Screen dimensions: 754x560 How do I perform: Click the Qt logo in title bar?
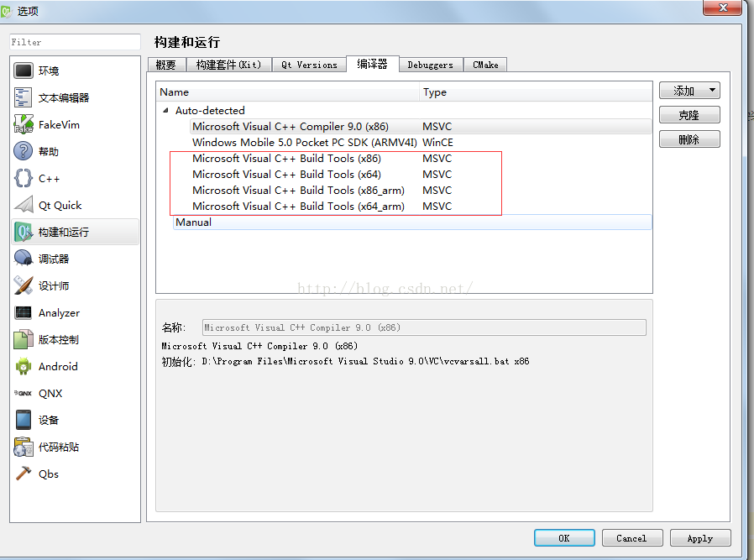click(6, 11)
